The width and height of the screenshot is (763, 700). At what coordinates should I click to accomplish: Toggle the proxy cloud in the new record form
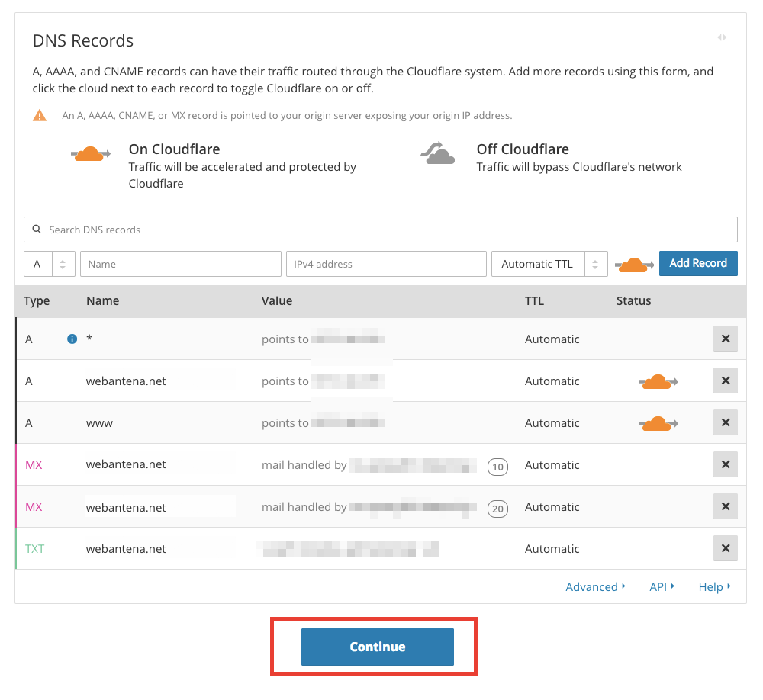pyautogui.click(x=634, y=265)
